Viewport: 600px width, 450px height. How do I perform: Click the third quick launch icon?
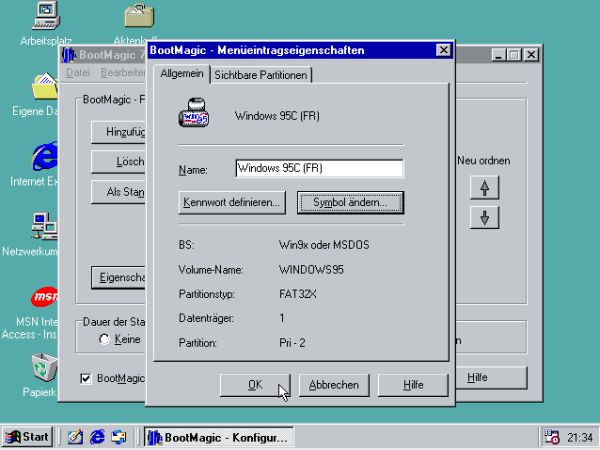click(119, 437)
